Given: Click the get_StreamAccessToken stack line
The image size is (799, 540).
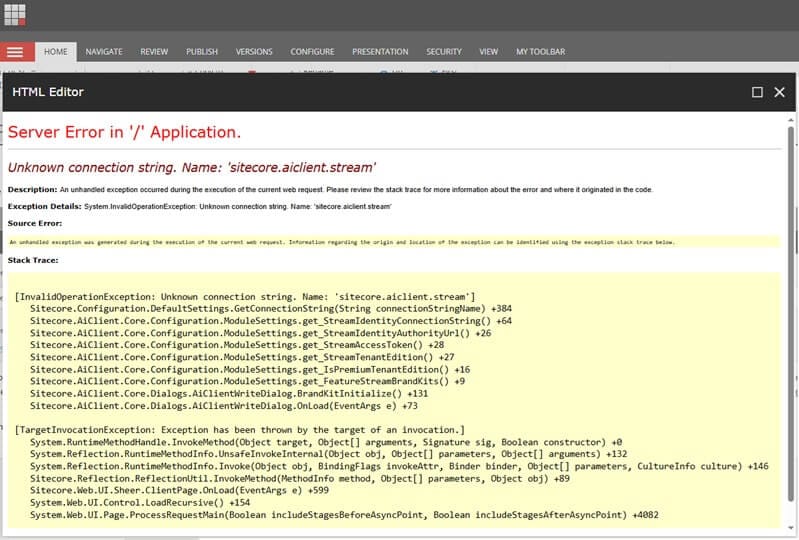Looking at the screenshot, I should coord(237,345).
